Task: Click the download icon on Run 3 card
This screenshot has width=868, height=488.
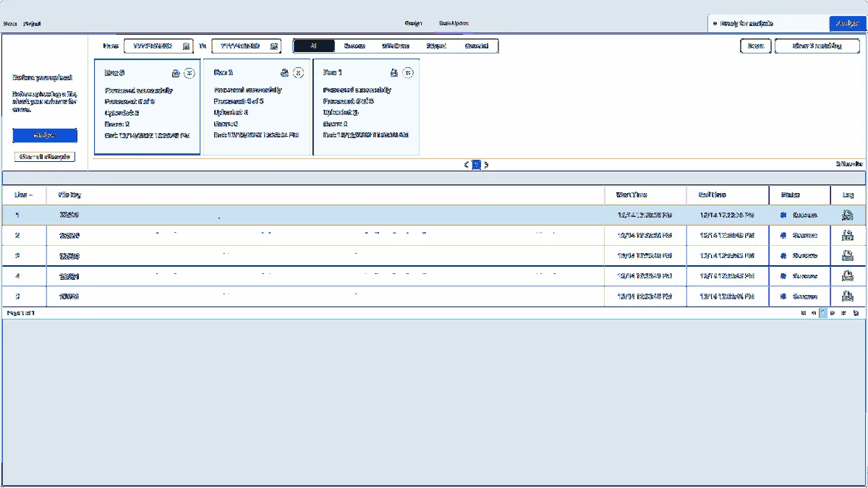Action: pos(176,72)
